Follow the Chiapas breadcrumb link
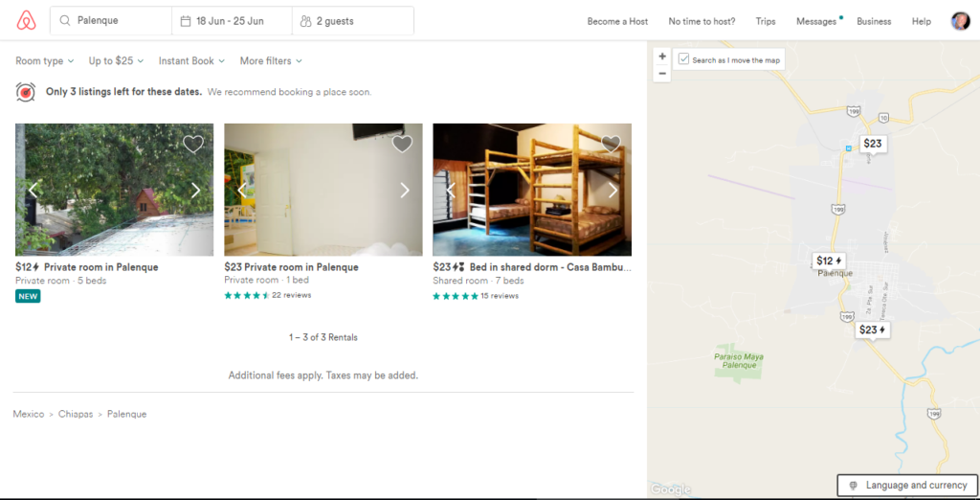 (76, 414)
